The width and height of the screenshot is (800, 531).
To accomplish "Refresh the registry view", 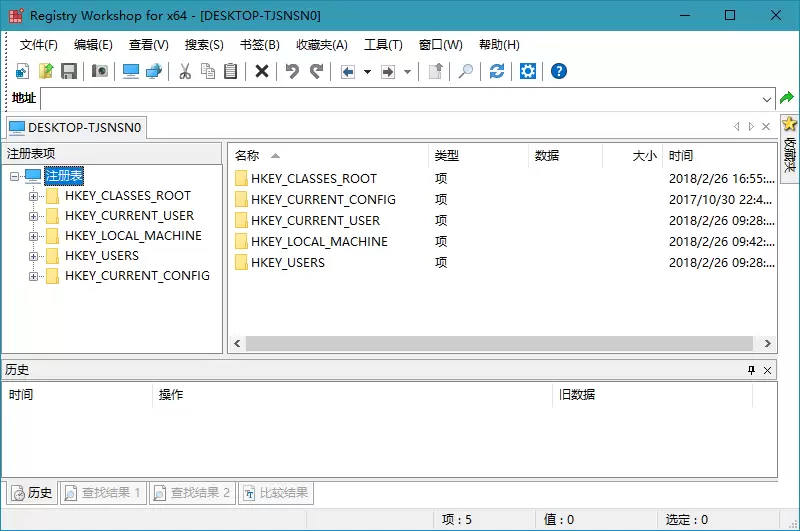I will pyautogui.click(x=496, y=71).
